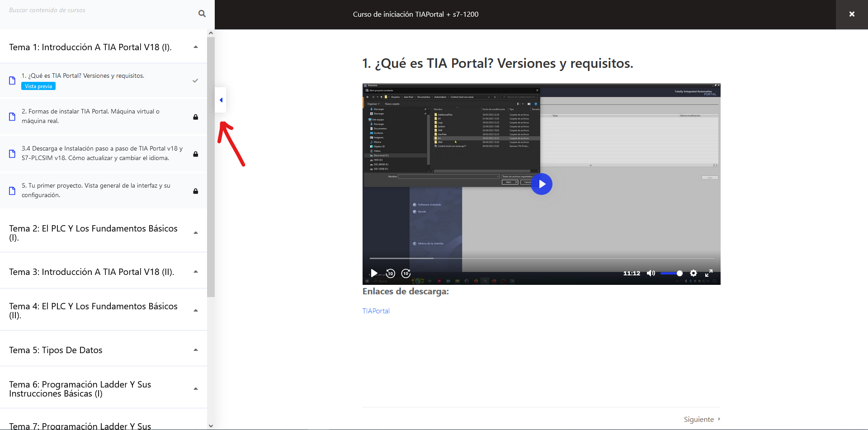Click lock icon on lesson 3.4
Viewport: 868px width, 430px height.
pos(195,154)
